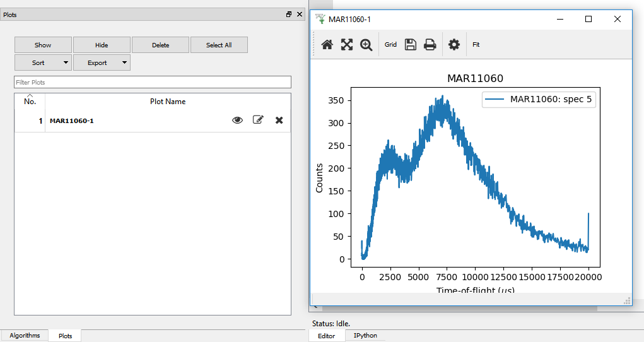The height and width of the screenshot is (342, 644).
Task: Activate the Zoom magnifier tool
Action: point(366,45)
